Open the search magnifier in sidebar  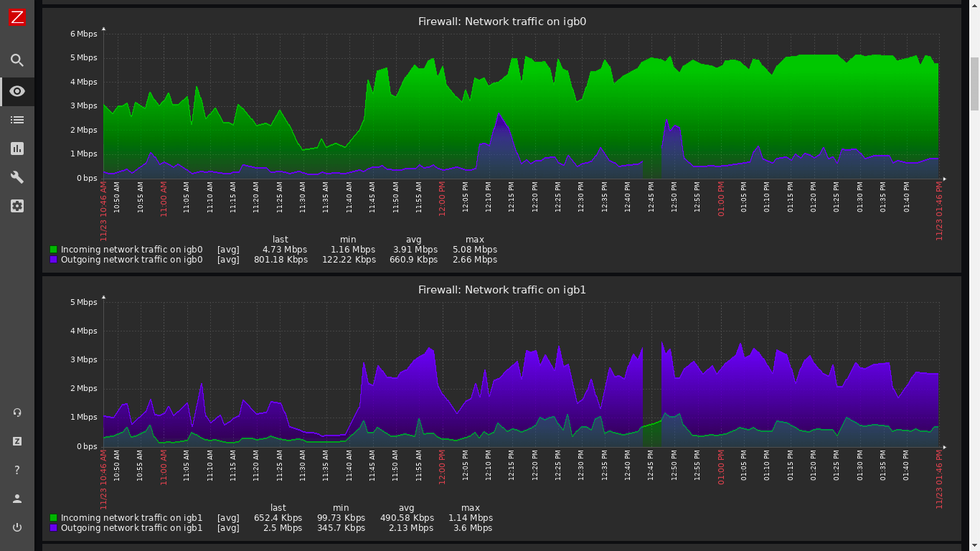[x=17, y=60]
